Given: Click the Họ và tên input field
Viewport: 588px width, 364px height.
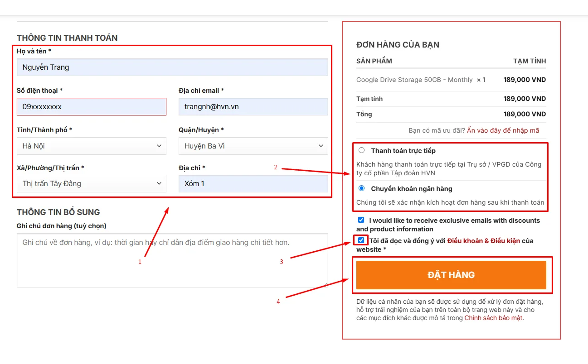Looking at the screenshot, I should (172, 67).
